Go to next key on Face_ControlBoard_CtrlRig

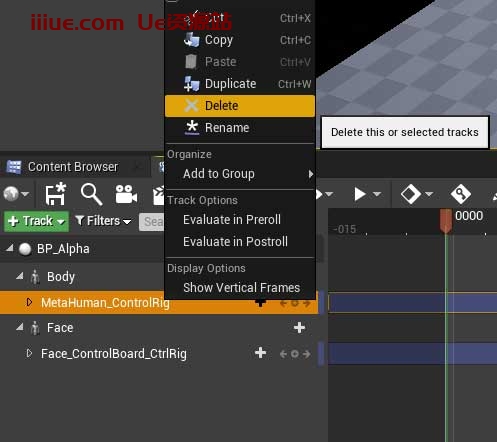point(307,354)
